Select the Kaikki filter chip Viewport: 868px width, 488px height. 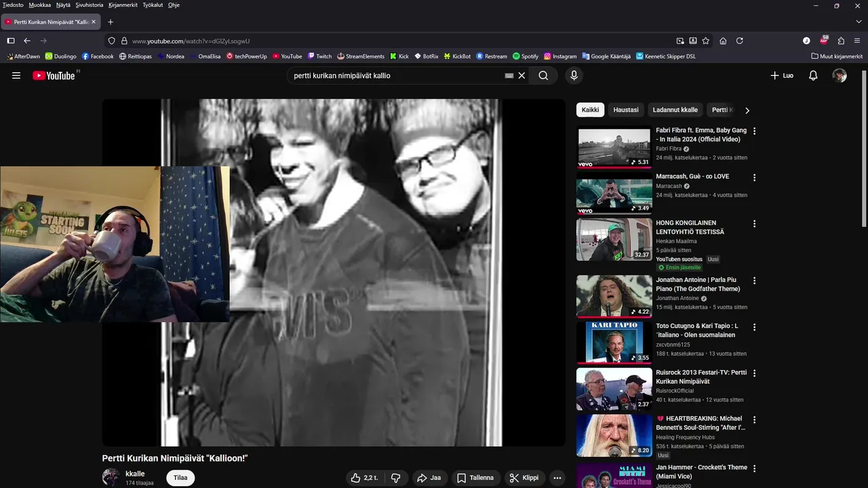[591, 110]
